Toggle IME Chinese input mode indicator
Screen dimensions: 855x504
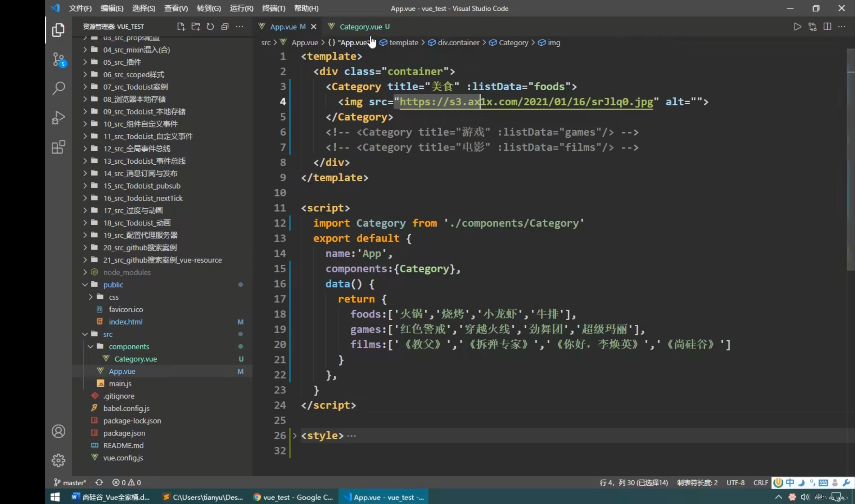(x=790, y=483)
